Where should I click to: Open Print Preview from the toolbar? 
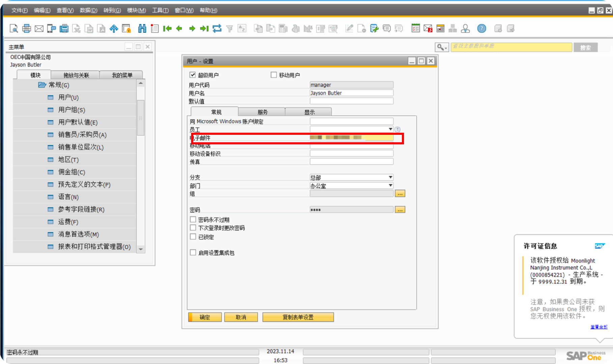tap(14, 29)
